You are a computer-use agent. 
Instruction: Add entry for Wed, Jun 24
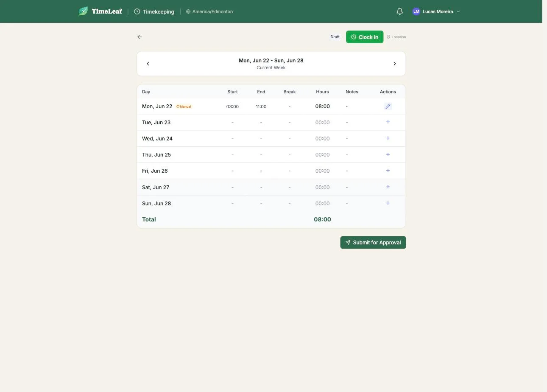(x=388, y=138)
